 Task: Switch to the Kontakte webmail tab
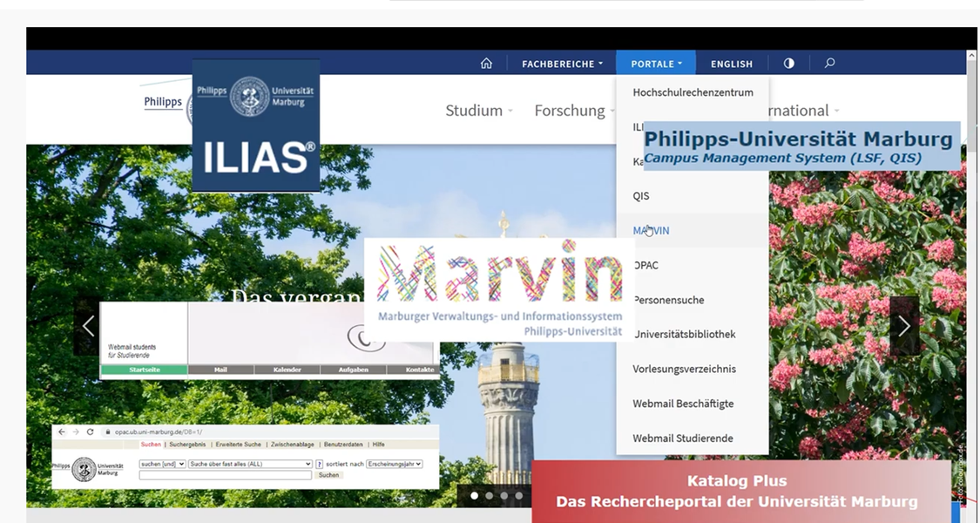pos(413,370)
